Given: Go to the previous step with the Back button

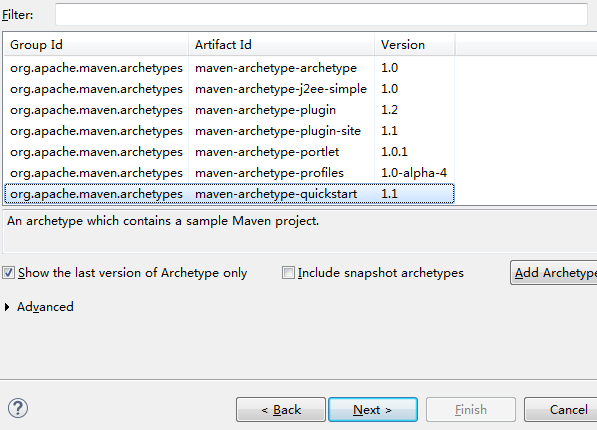Looking at the screenshot, I should [x=281, y=410].
